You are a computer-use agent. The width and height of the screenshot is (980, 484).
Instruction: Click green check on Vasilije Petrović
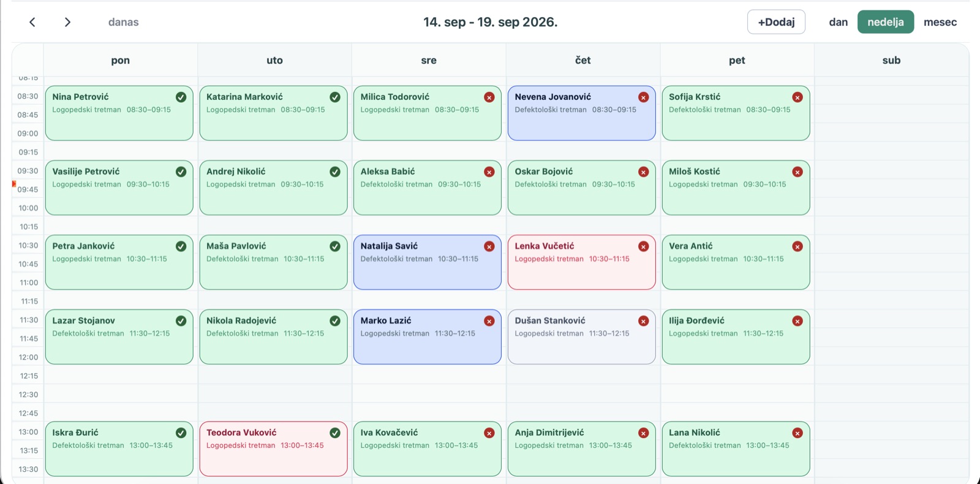click(181, 172)
